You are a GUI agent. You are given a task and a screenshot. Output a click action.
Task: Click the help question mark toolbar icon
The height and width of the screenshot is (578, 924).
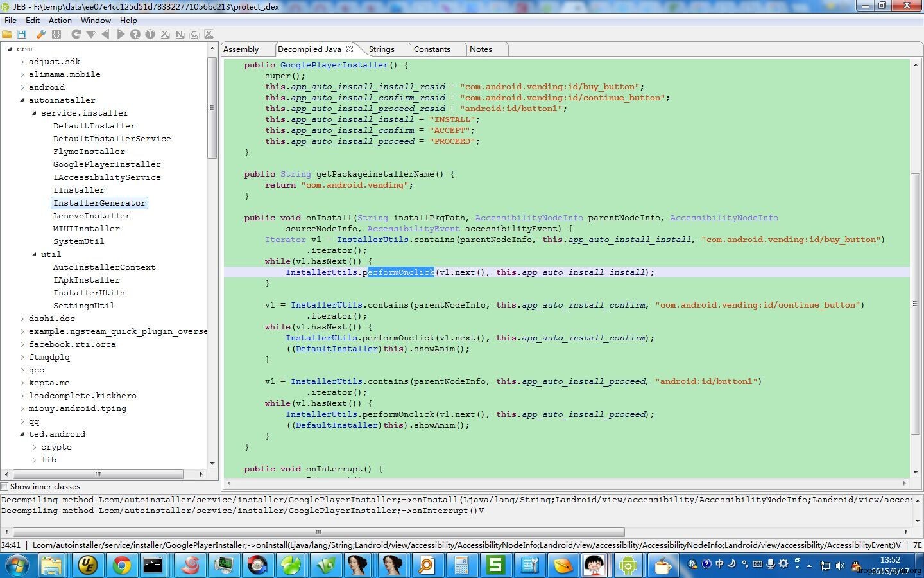click(x=135, y=34)
